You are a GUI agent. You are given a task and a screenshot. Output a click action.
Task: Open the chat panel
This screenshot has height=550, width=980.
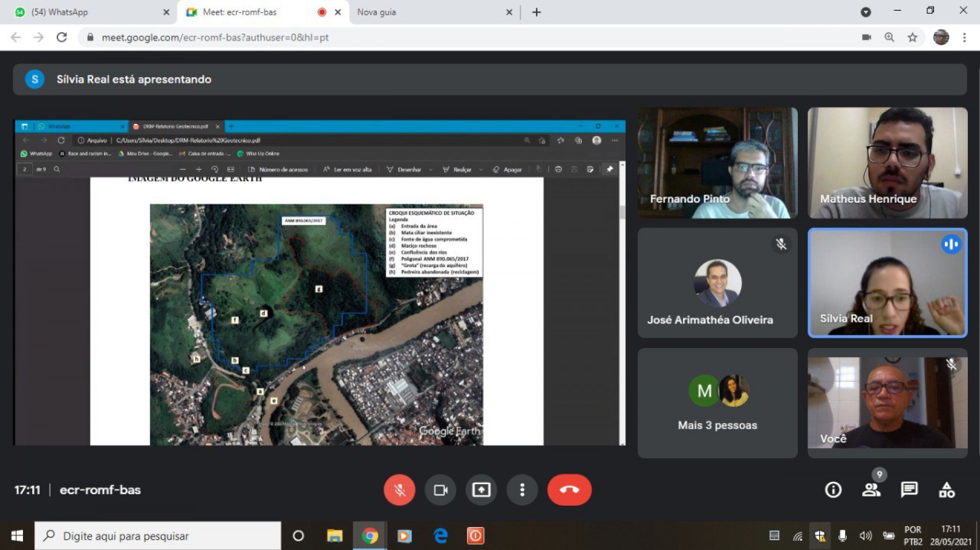point(909,490)
